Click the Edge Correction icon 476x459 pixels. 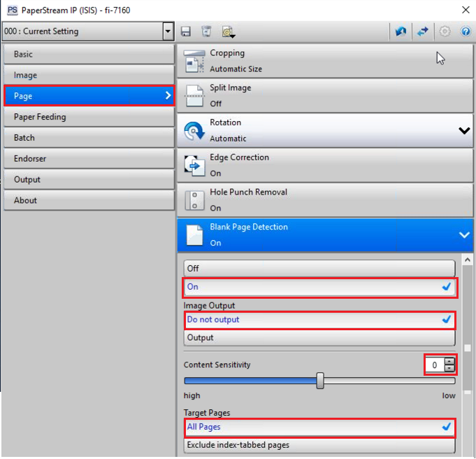pyautogui.click(x=194, y=166)
